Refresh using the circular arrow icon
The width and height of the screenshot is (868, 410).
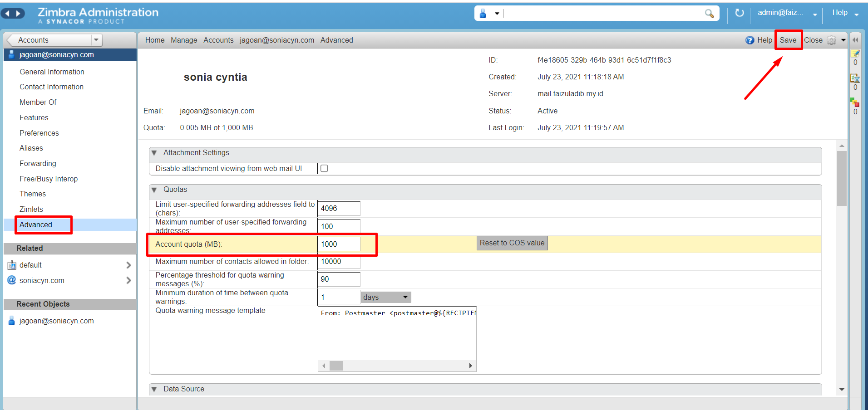click(x=740, y=13)
